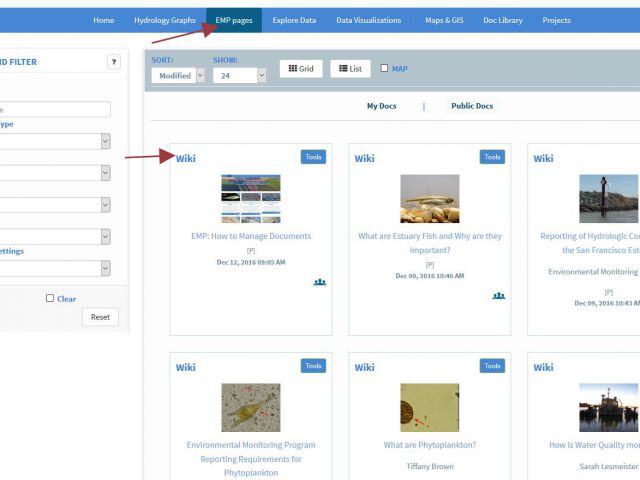Click Wiki heading on Estuary Fish card

pos(364,158)
